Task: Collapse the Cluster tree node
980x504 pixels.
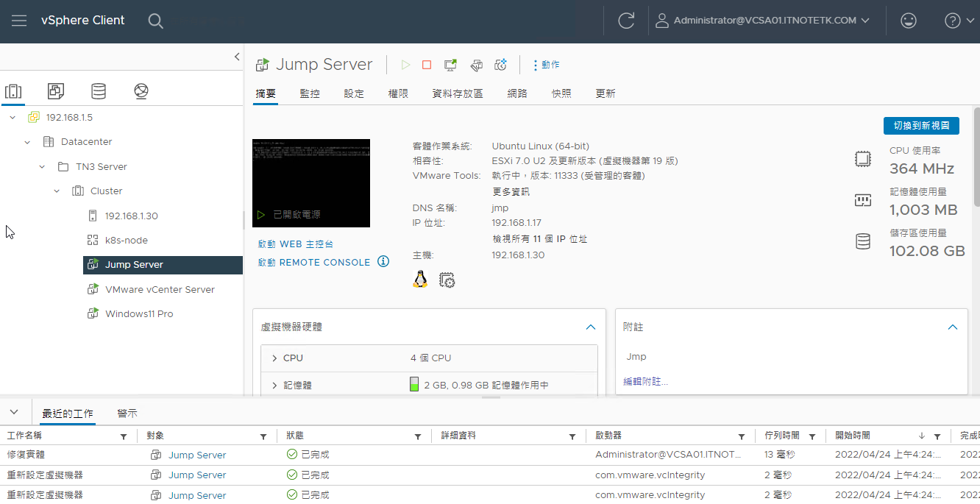Action: click(57, 191)
